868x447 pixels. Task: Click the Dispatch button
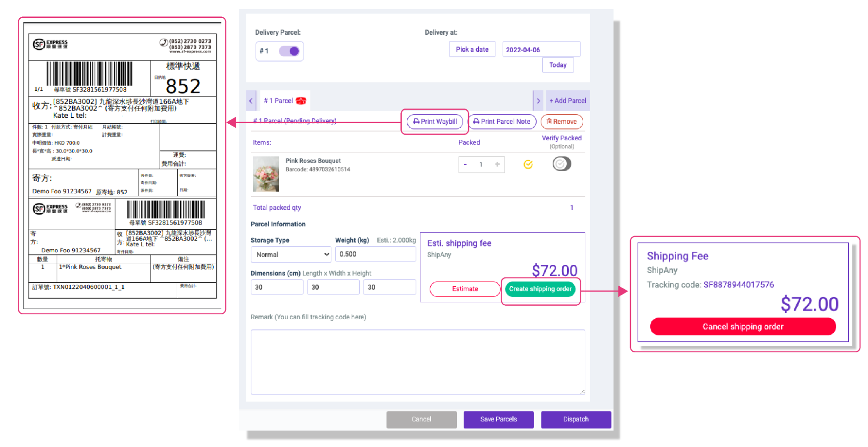(x=576, y=419)
